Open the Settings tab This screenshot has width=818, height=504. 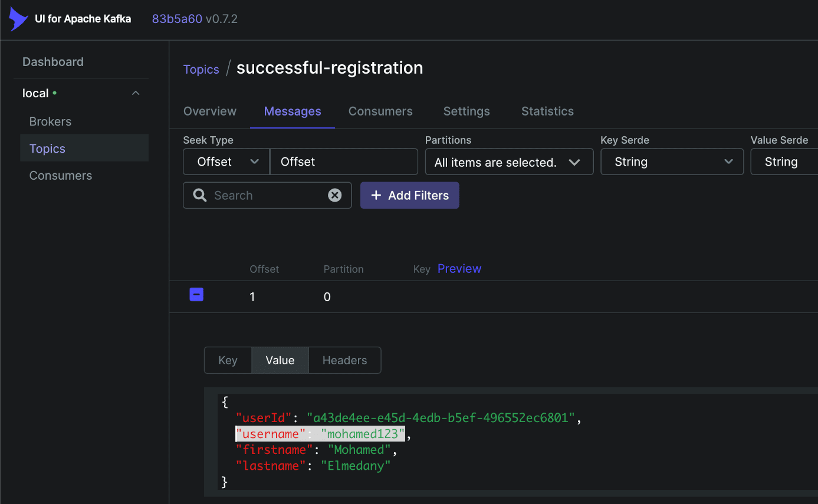pyautogui.click(x=467, y=111)
